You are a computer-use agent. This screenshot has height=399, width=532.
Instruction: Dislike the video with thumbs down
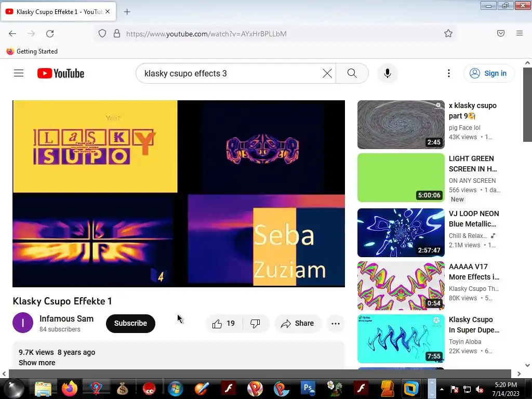click(x=255, y=323)
